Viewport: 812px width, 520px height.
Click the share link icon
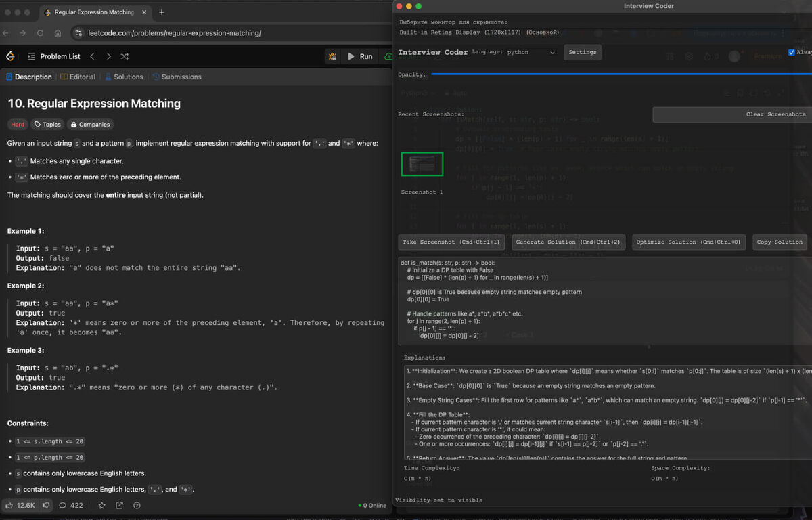pyautogui.click(x=120, y=505)
